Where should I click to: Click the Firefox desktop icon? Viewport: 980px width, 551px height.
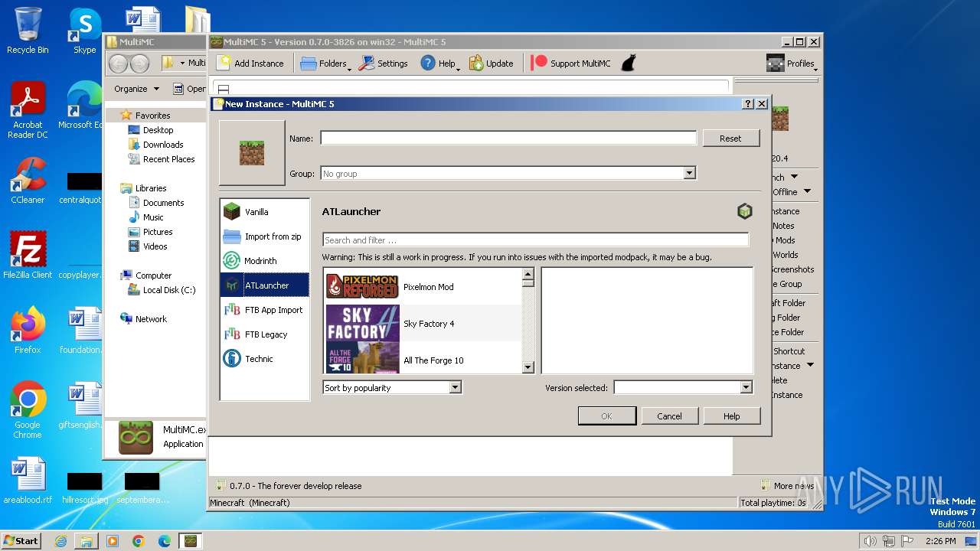[x=28, y=330]
